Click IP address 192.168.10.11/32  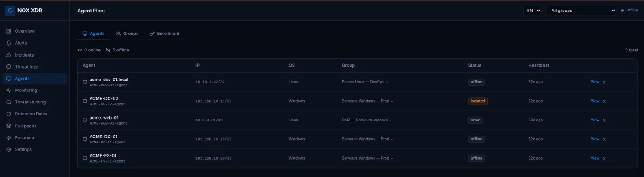point(213,101)
